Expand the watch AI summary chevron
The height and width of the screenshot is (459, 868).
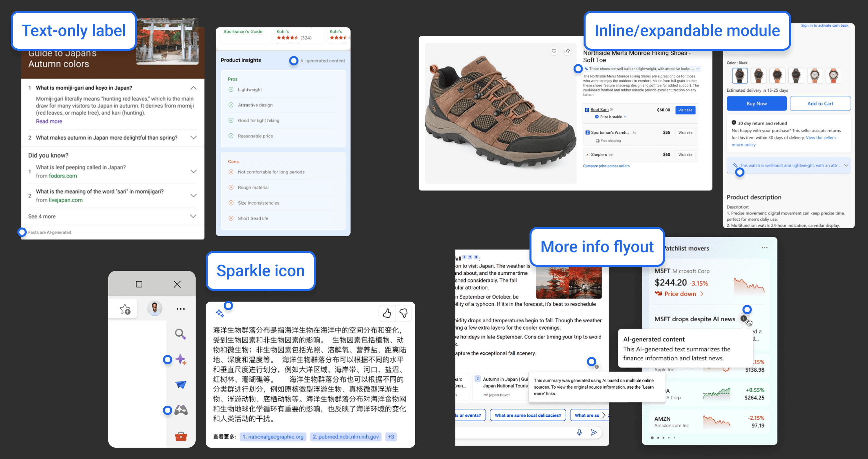[x=846, y=165]
